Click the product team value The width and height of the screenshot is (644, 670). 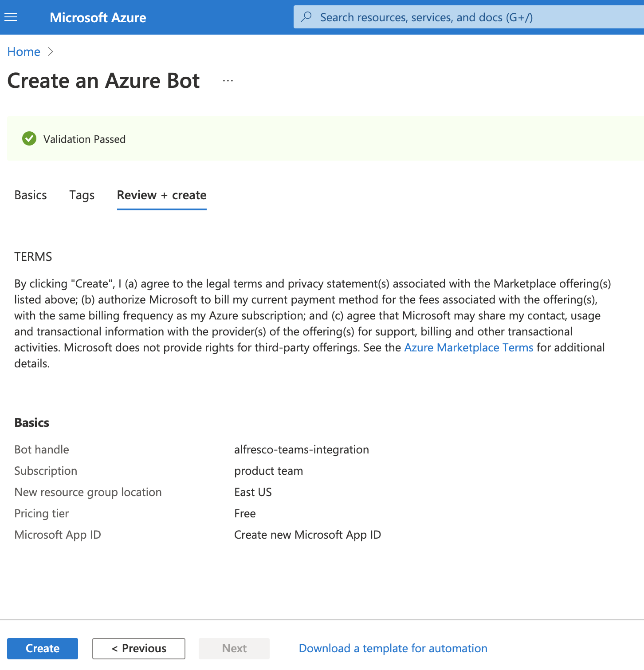[269, 471]
